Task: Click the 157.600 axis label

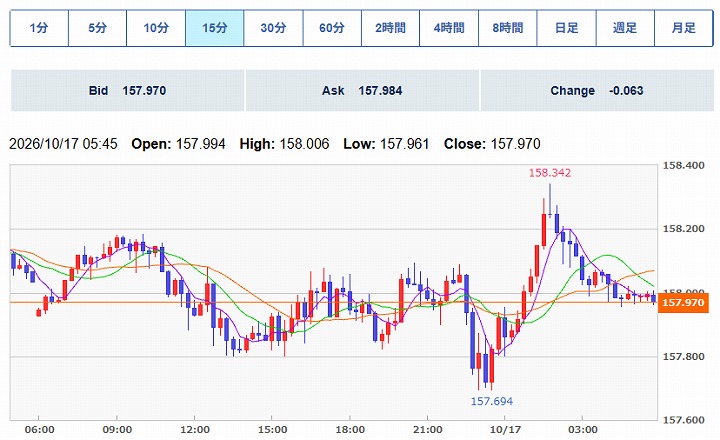Action: pyautogui.click(x=683, y=420)
